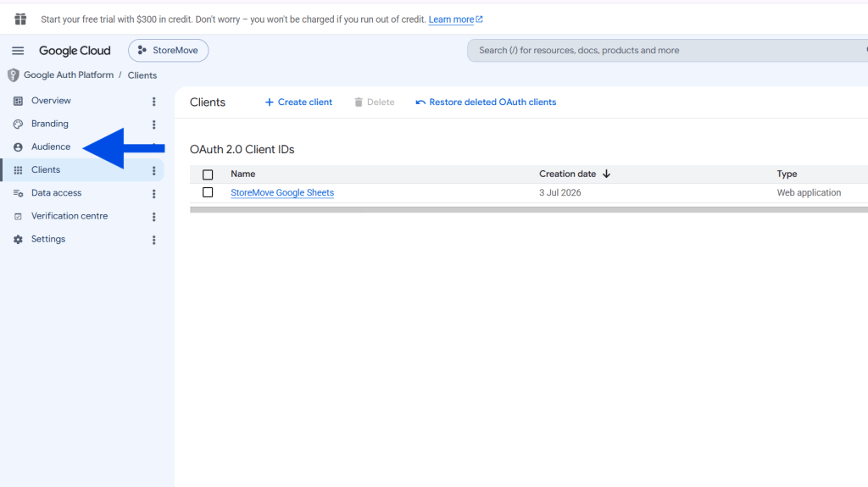Image resolution: width=868 pixels, height=487 pixels.
Task: Click Create client button
Action: click(x=298, y=102)
